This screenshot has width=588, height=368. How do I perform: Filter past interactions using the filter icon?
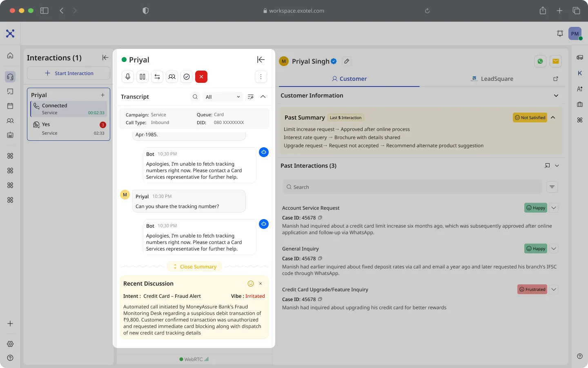(x=552, y=187)
